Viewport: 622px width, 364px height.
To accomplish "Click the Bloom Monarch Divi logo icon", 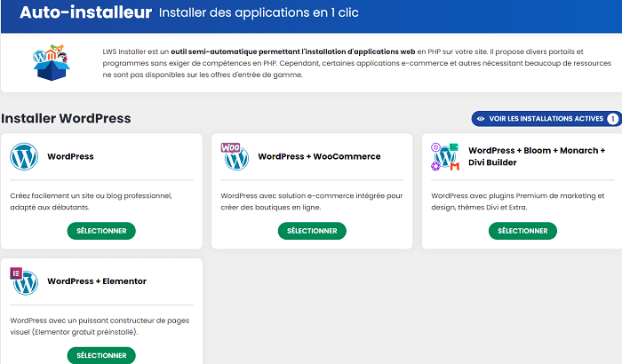I will click(445, 156).
